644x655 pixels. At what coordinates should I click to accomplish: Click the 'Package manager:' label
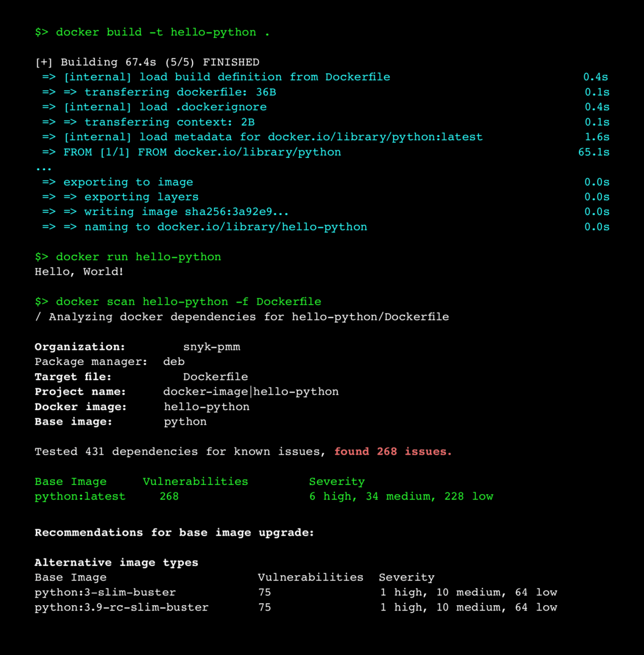pos(91,362)
